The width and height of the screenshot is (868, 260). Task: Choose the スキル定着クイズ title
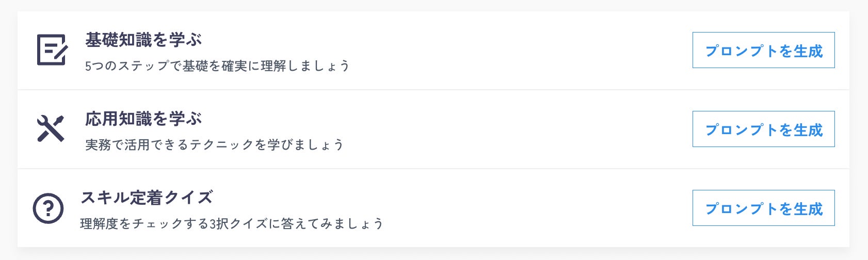(147, 198)
